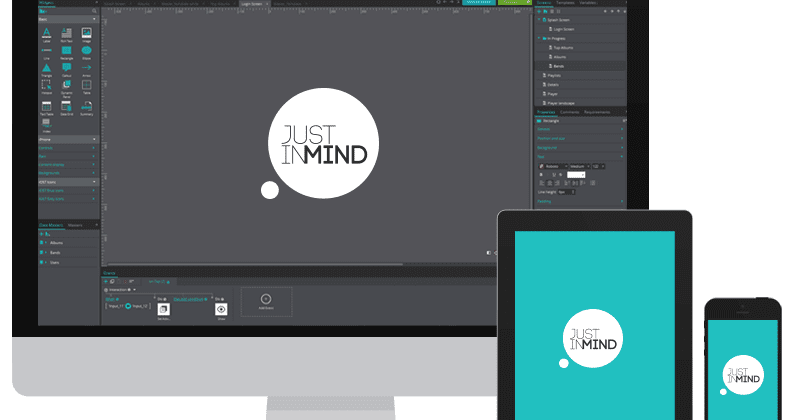Screen dimensions: 800x420
Task: Click the copy icon in Events toolbar
Action: [112, 281]
